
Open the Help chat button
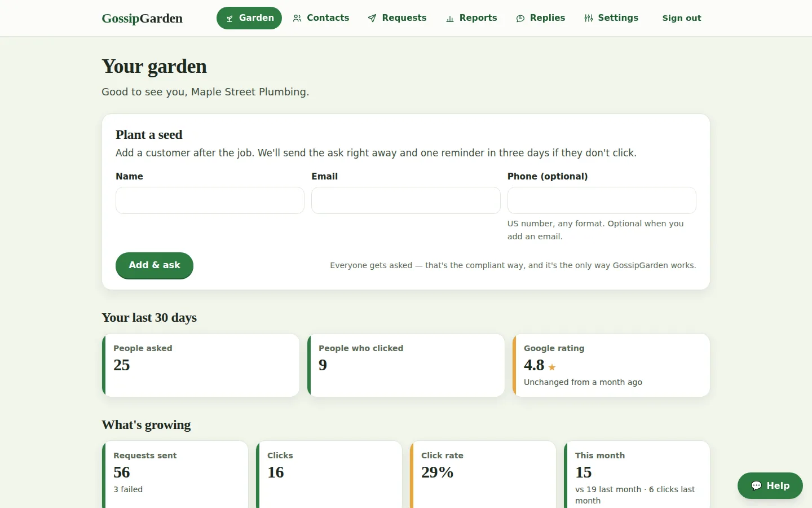click(x=770, y=485)
